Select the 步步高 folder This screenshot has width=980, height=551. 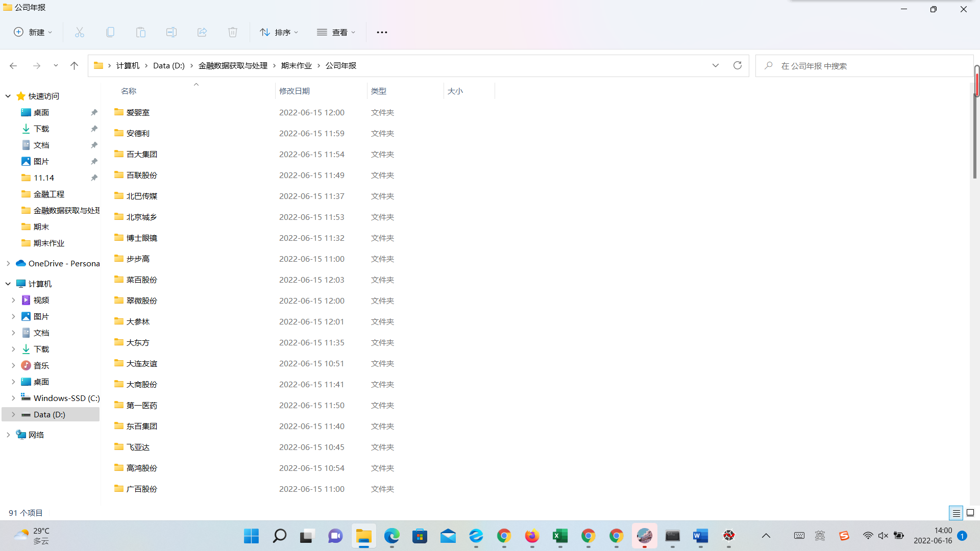pyautogui.click(x=138, y=259)
